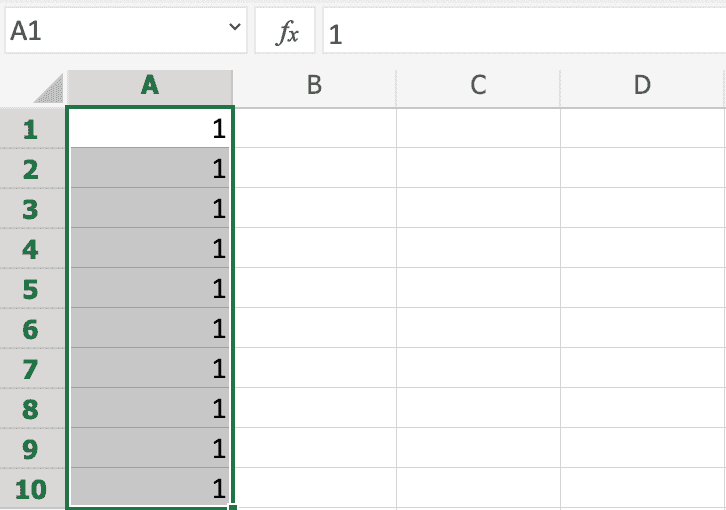Click the fx Insert Function icon
The height and width of the screenshot is (510, 726).
click(x=287, y=34)
